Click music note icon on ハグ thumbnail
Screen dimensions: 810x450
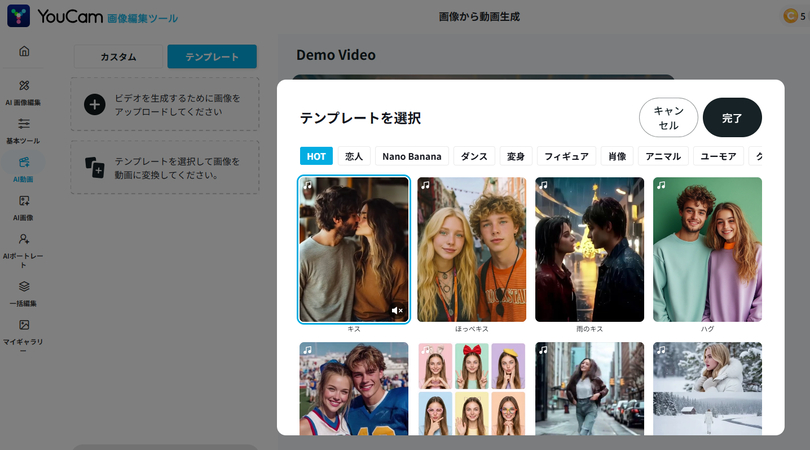click(x=661, y=185)
